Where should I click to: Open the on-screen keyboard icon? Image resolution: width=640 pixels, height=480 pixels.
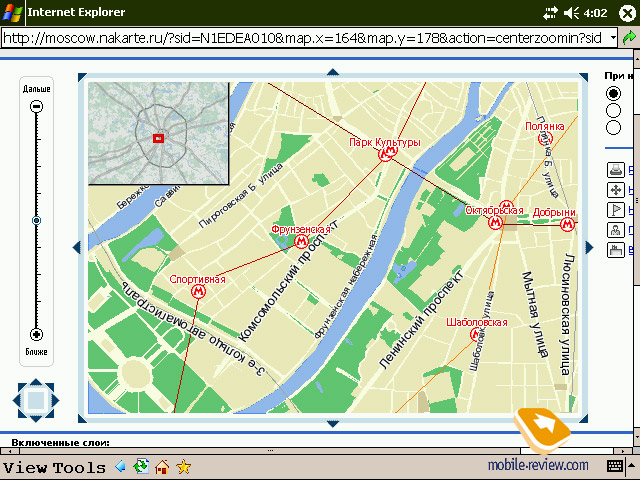tap(615, 466)
